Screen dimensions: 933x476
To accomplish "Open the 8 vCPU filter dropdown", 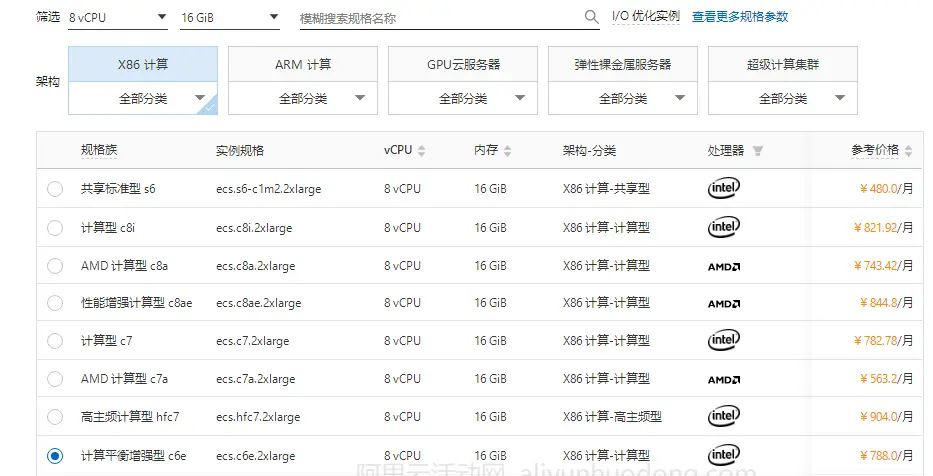I will pos(118,18).
